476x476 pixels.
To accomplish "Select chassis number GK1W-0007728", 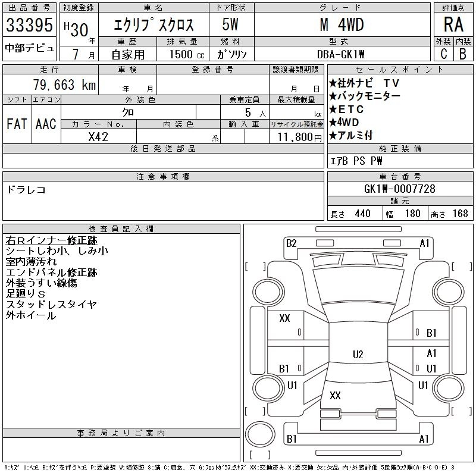I will [399, 189].
